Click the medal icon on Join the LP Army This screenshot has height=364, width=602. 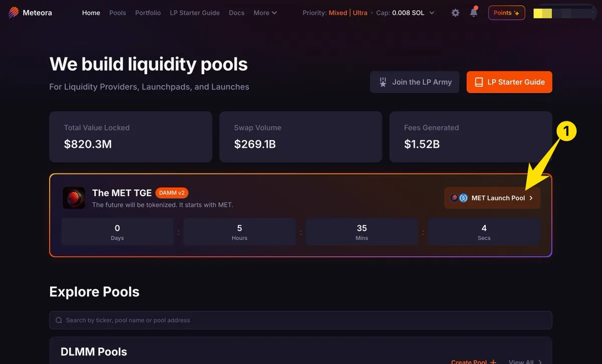[383, 82]
